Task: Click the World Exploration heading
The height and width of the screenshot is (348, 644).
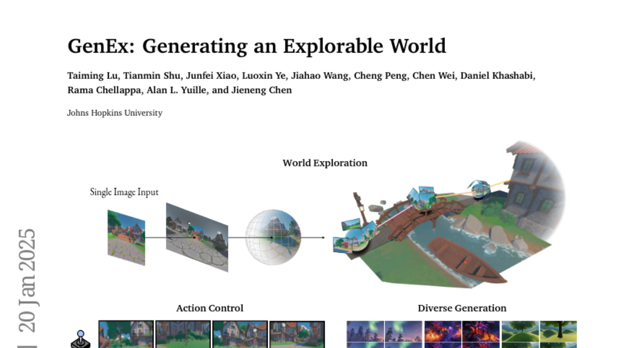Action: tap(325, 163)
